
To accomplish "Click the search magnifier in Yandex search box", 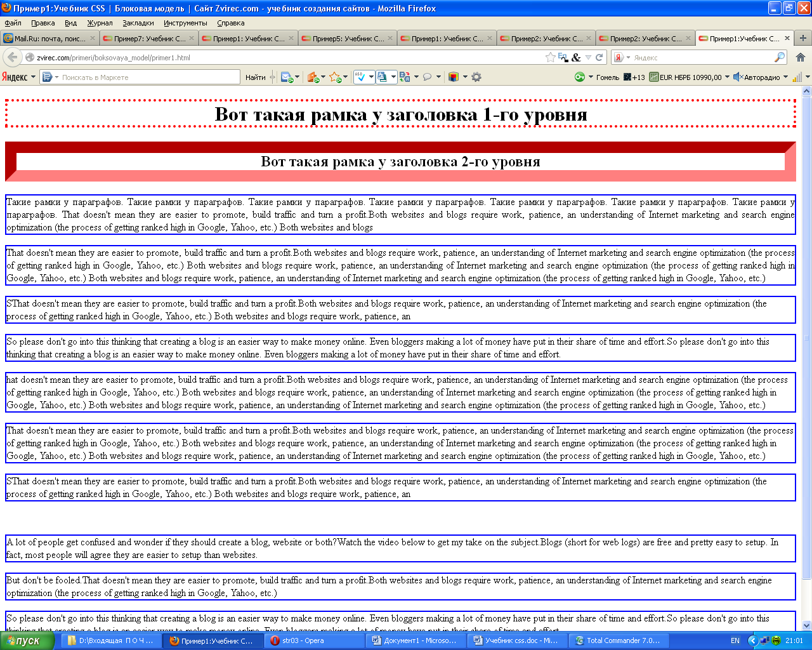I will (780, 57).
